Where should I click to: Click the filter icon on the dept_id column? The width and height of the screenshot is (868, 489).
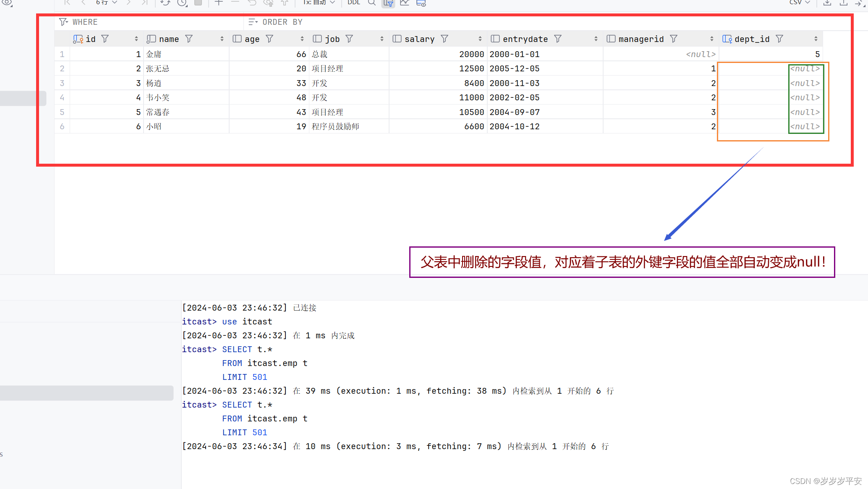point(779,39)
